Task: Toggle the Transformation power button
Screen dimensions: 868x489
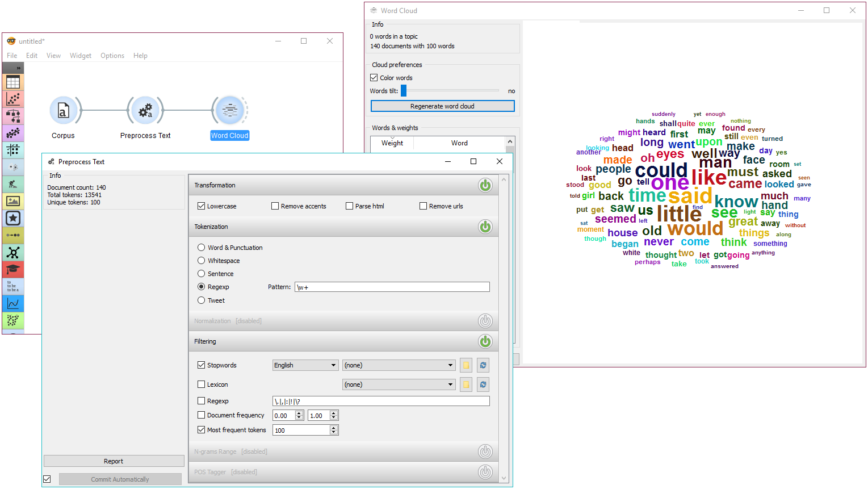Action: point(485,185)
